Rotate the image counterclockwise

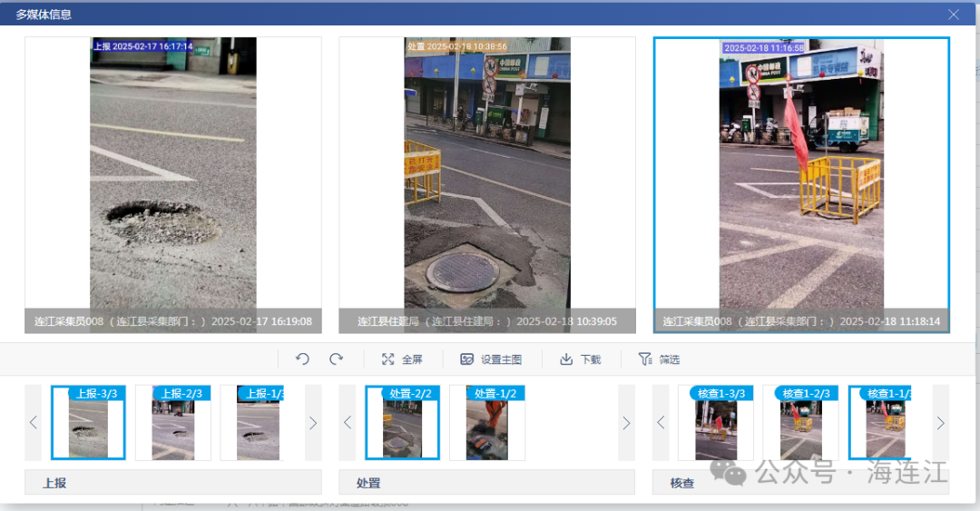pos(302,359)
